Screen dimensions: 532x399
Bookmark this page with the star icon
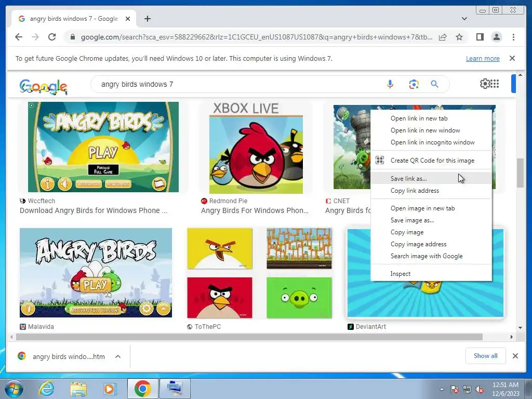coord(459,37)
